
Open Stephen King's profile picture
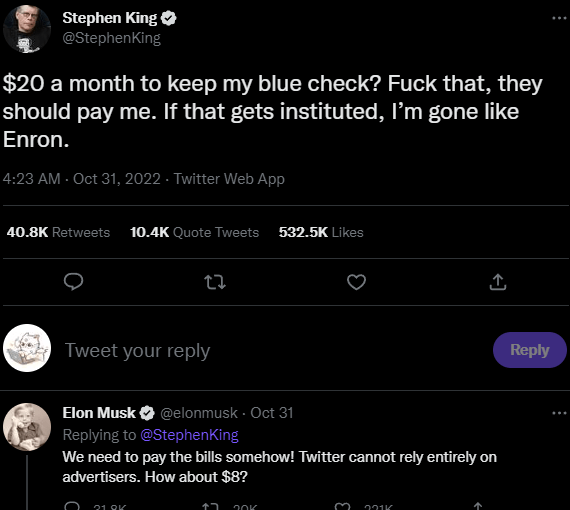(27, 29)
